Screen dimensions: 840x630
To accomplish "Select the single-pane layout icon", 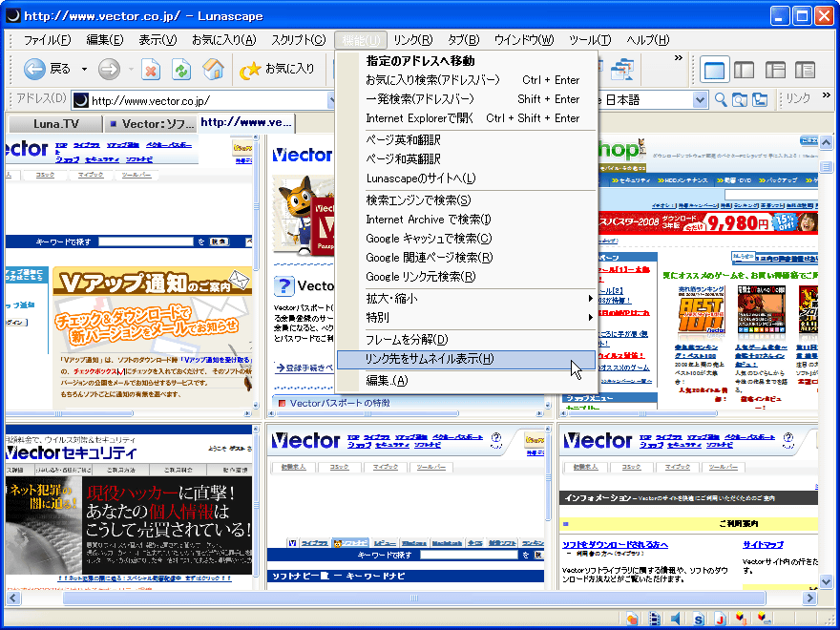I will coord(714,70).
